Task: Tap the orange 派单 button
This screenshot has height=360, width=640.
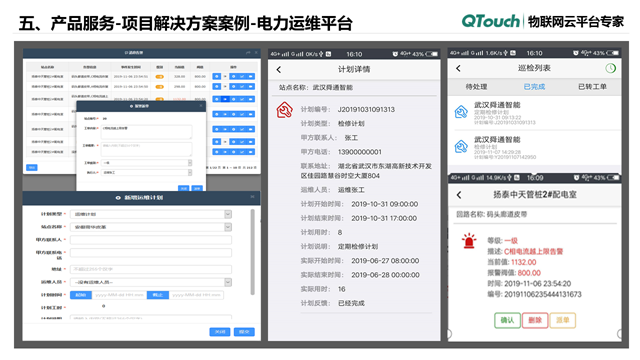Action: (563, 320)
